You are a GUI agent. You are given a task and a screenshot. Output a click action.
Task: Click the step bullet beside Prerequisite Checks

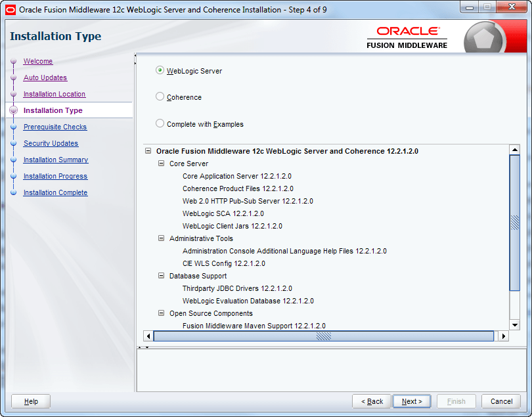[x=14, y=127]
